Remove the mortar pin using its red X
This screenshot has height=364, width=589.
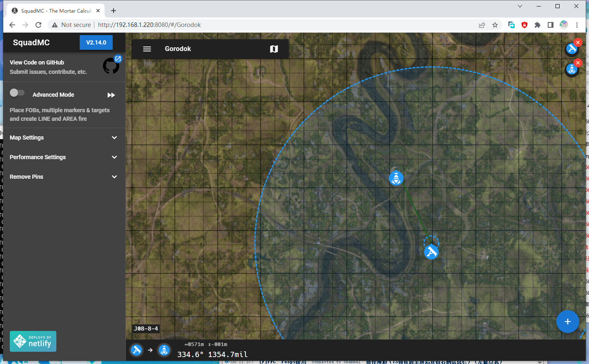[578, 42]
